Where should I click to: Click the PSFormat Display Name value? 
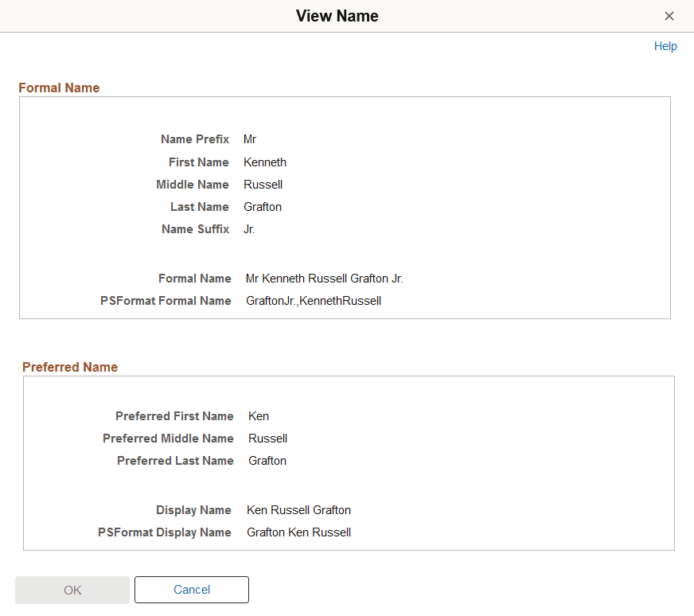(x=298, y=532)
